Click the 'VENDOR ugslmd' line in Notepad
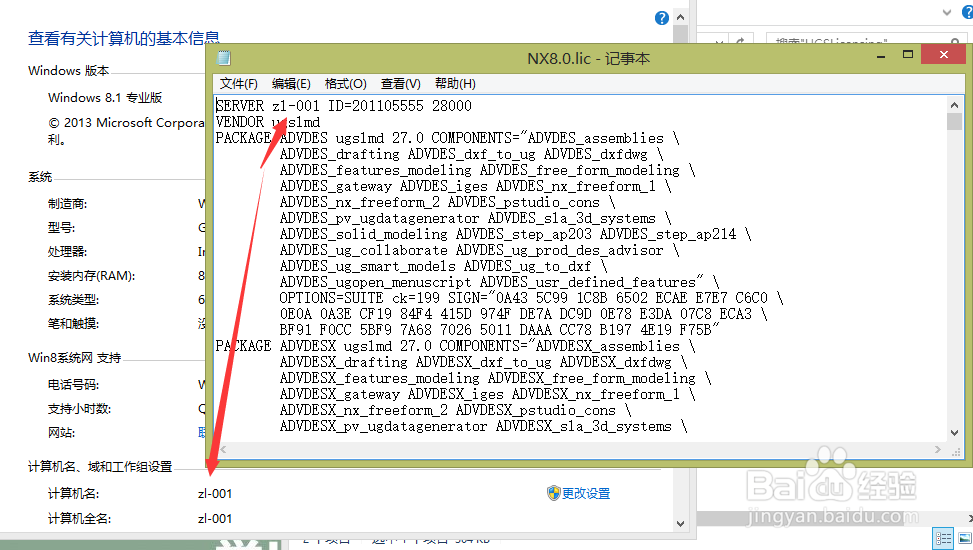This screenshot has width=973, height=550. [267, 122]
